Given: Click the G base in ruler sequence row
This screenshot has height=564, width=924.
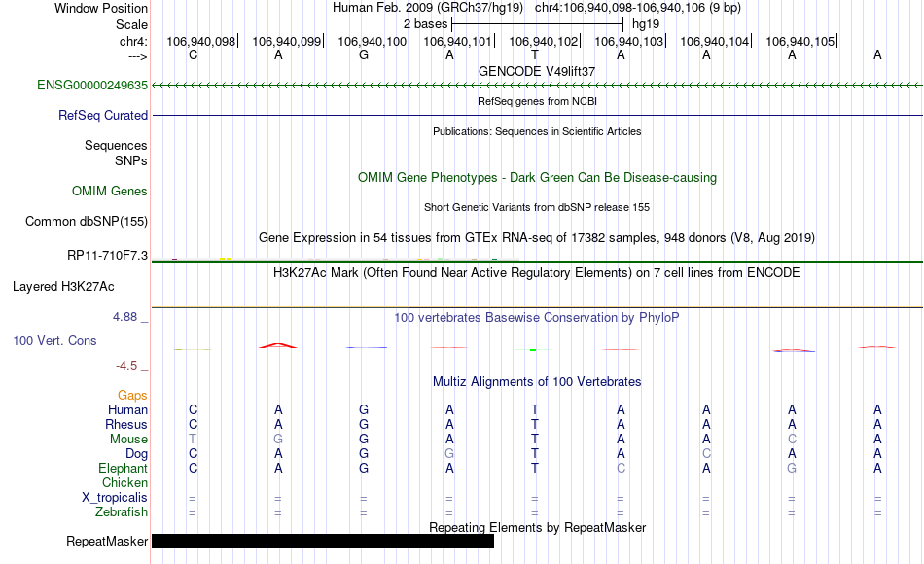Looking at the screenshot, I should [x=364, y=54].
